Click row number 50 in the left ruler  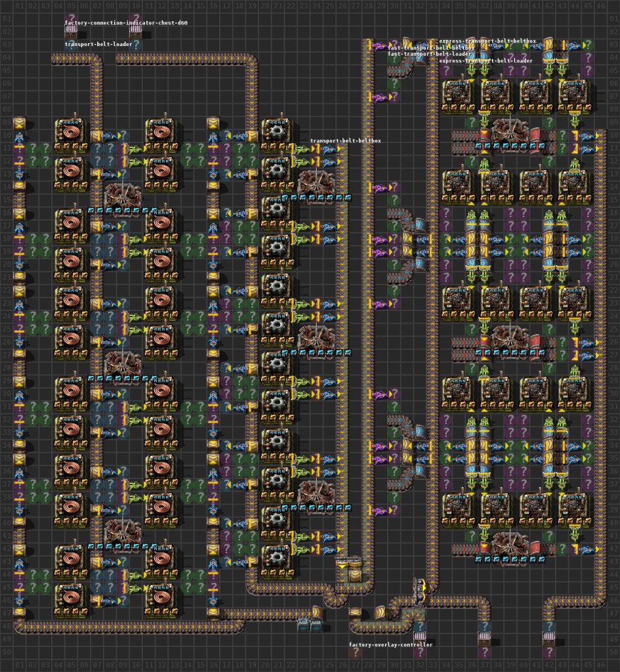tap(6, 652)
